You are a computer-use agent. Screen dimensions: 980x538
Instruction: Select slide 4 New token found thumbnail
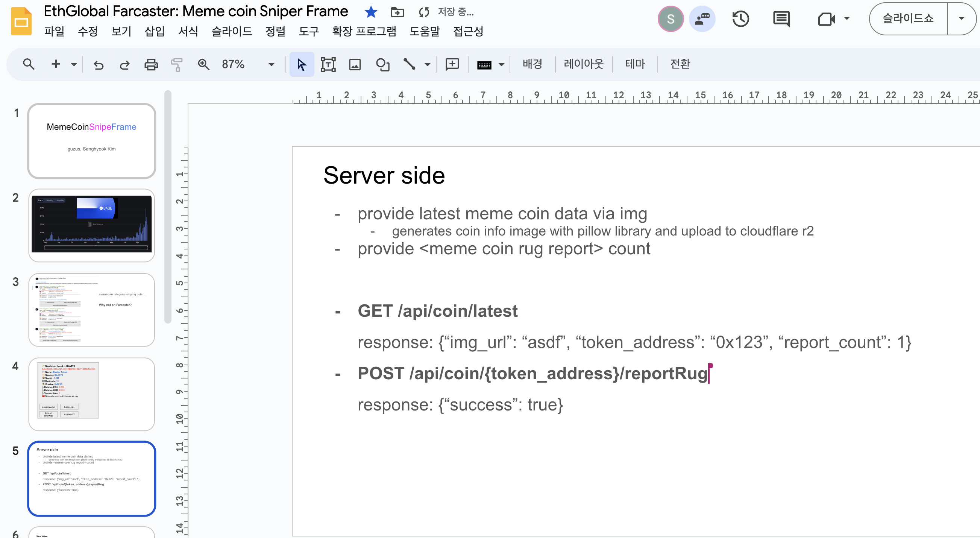(92, 394)
